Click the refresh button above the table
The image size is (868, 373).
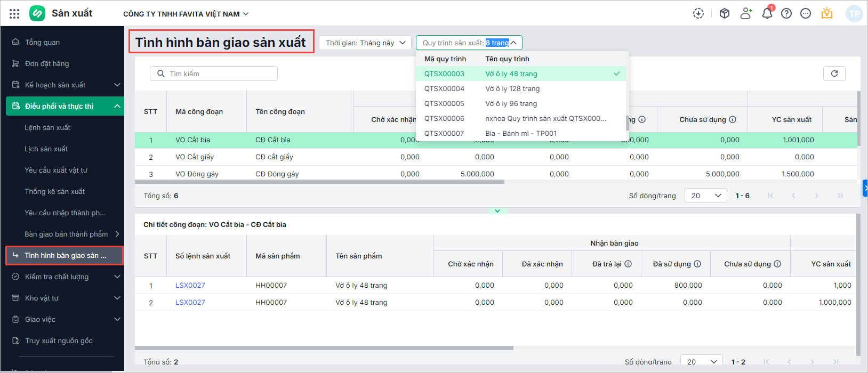pos(834,74)
